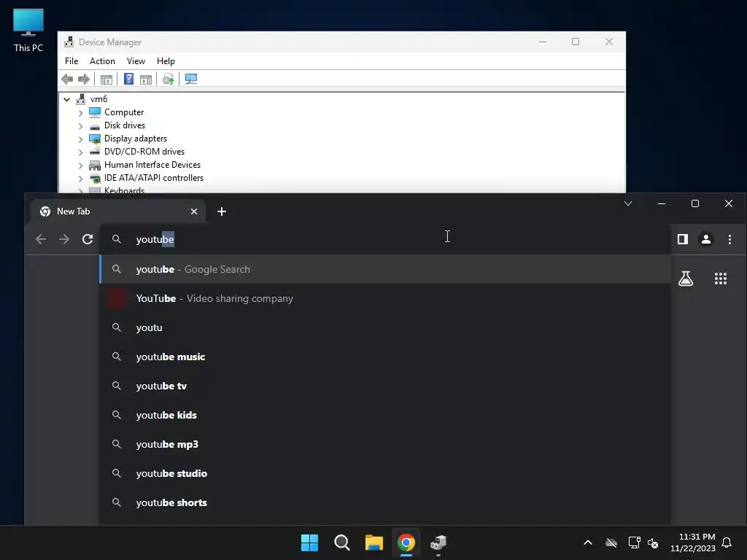Click the Chrome icon on the taskbar
This screenshot has height=560, width=747.
pos(406,542)
